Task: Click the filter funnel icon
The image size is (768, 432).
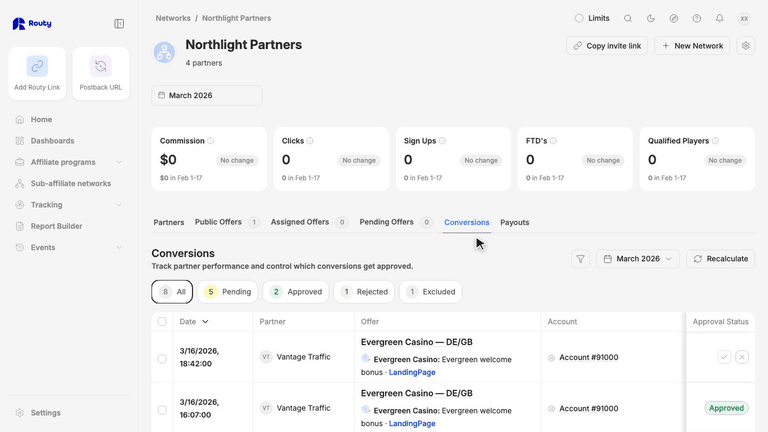Action: pos(580,259)
